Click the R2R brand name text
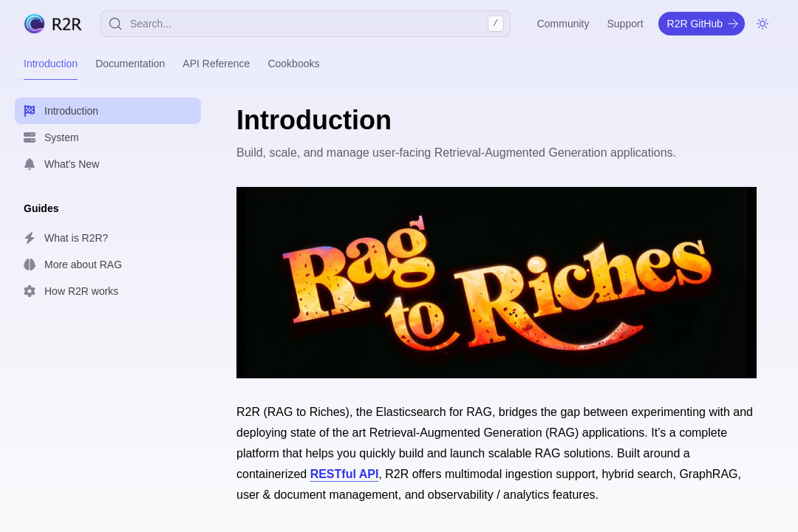This screenshot has height=532, width=798. [66, 24]
